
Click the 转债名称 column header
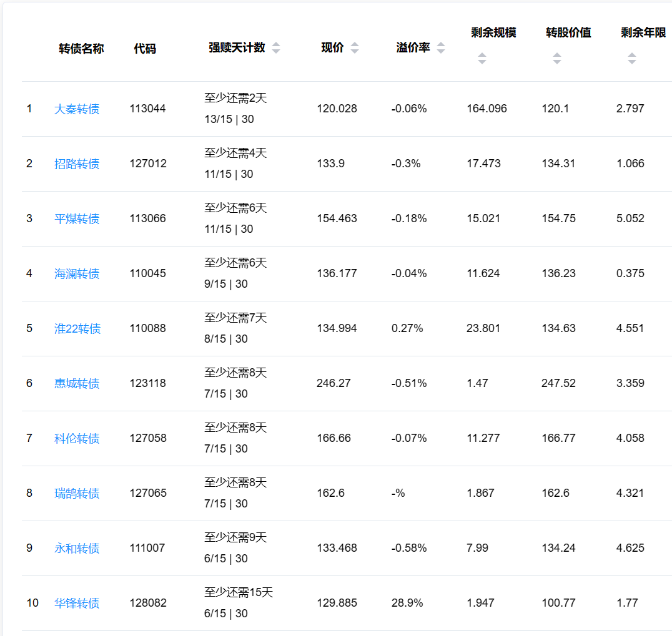pyautogui.click(x=81, y=49)
